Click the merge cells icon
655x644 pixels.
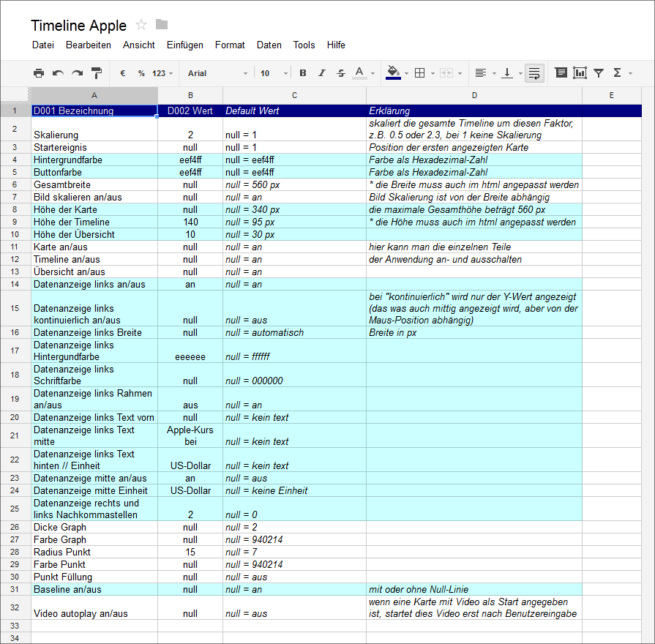(446, 73)
